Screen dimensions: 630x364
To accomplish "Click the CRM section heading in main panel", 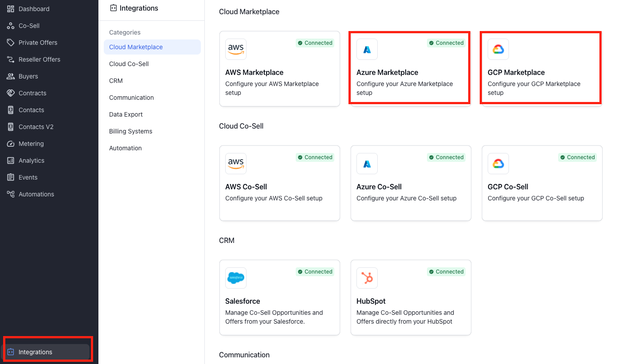I will [x=227, y=240].
